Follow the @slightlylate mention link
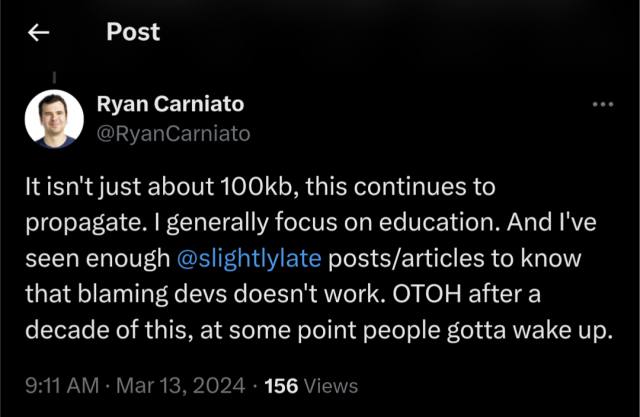The image size is (640, 417). click(248, 259)
